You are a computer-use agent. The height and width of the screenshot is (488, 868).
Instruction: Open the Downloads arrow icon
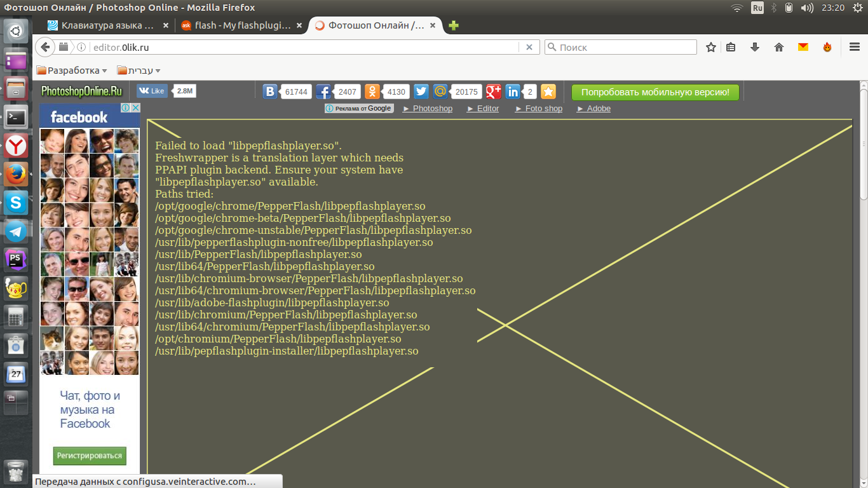(x=755, y=47)
